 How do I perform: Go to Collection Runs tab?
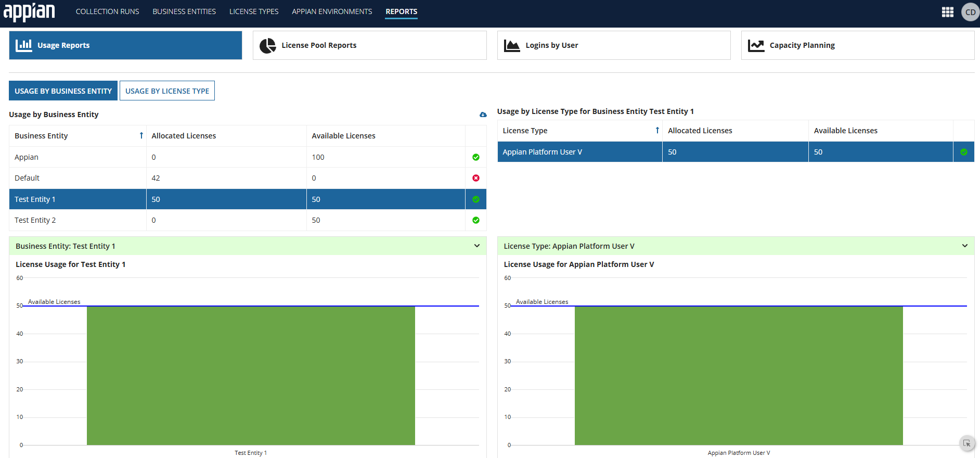(107, 11)
